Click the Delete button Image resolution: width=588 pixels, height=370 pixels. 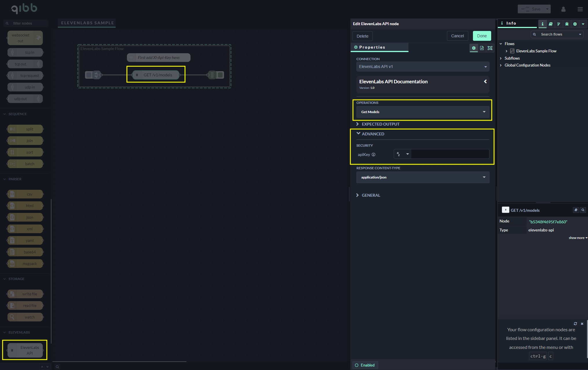pyautogui.click(x=362, y=36)
